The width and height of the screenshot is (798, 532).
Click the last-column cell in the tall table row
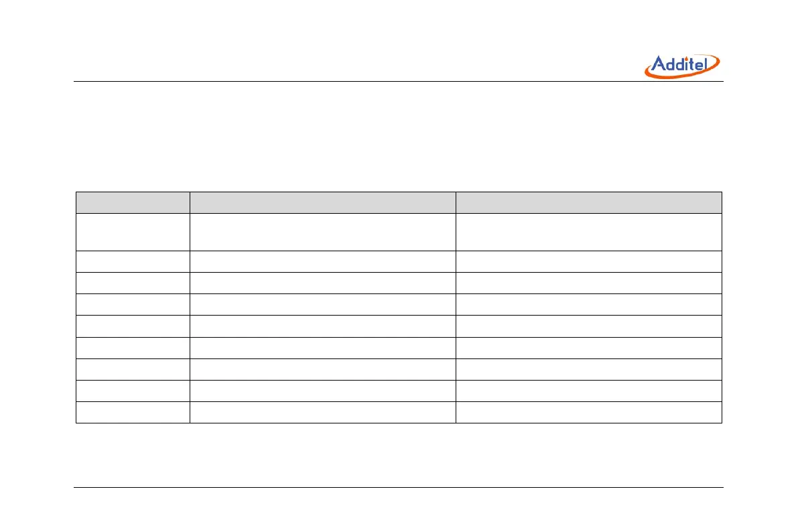point(588,232)
